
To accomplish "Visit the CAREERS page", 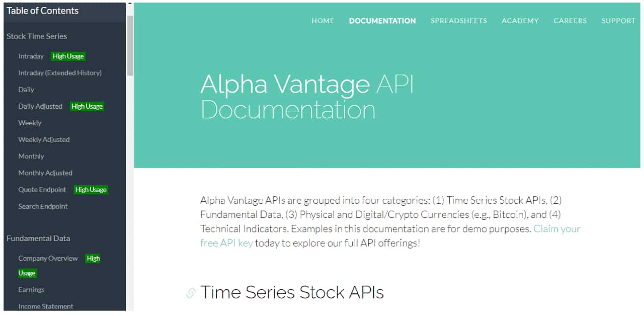I will click(570, 21).
